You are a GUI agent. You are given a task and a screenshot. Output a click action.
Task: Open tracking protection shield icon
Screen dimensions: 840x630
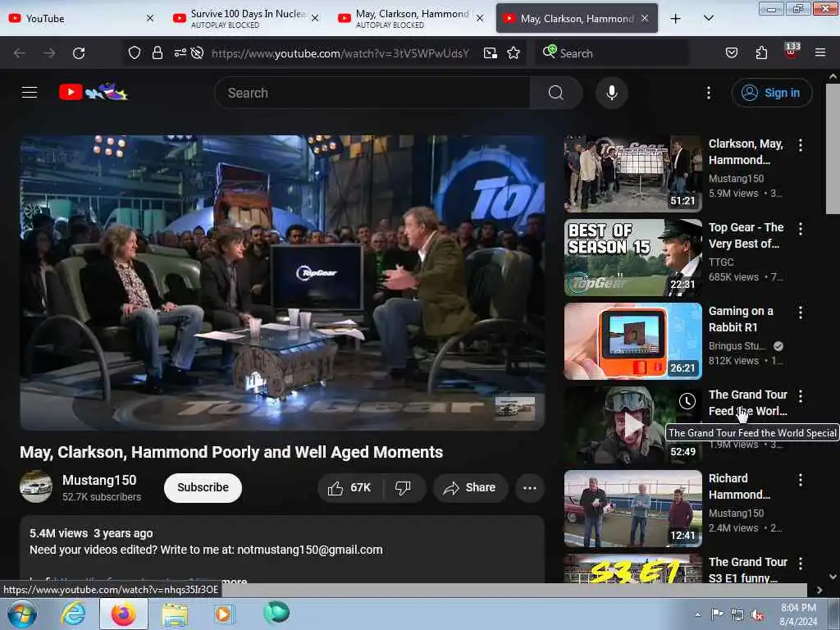pyautogui.click(x=134, y=53)
